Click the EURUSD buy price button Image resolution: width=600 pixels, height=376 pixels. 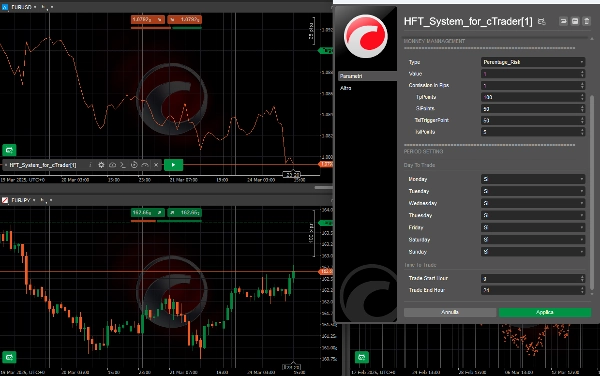coord(184,19)
